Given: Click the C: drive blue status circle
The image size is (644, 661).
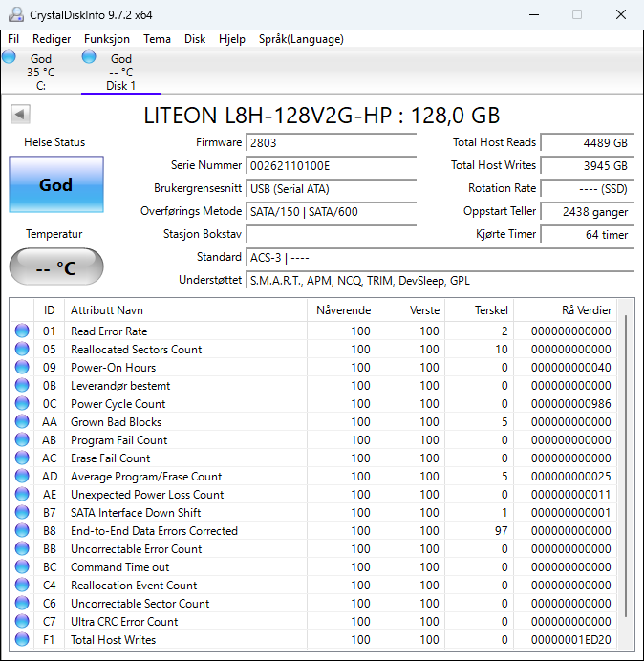Looking at the screenshot, I should click(x=9, y=56).
